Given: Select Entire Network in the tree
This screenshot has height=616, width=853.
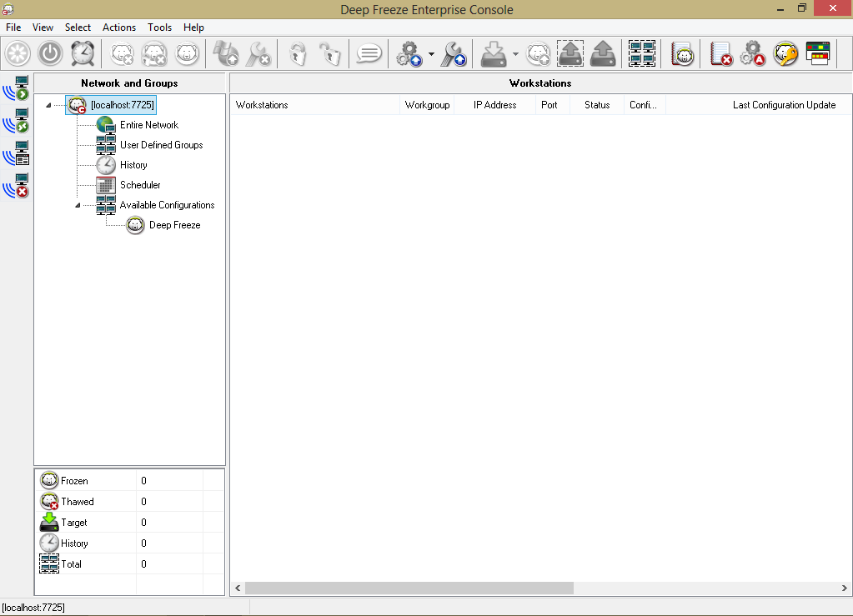Looking at the screenshot, I should (x=148, y=125).
